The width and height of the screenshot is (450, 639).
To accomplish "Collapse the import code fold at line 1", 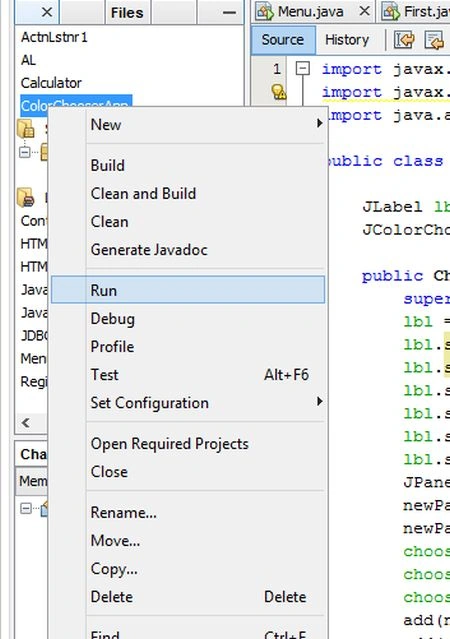I will pyautogui.click(x=302, y=68).
